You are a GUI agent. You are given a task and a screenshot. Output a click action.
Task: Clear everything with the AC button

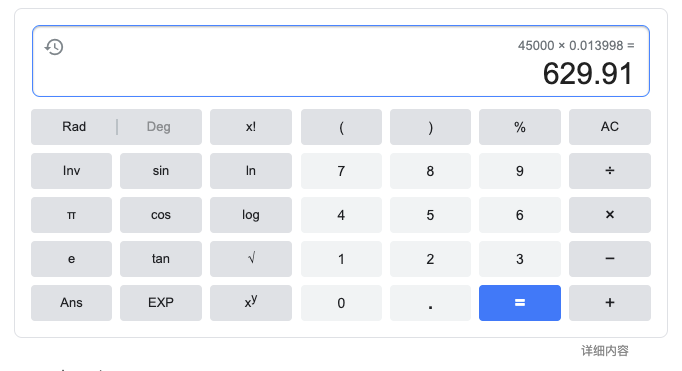pyautogui.click(x=610, y=127)
